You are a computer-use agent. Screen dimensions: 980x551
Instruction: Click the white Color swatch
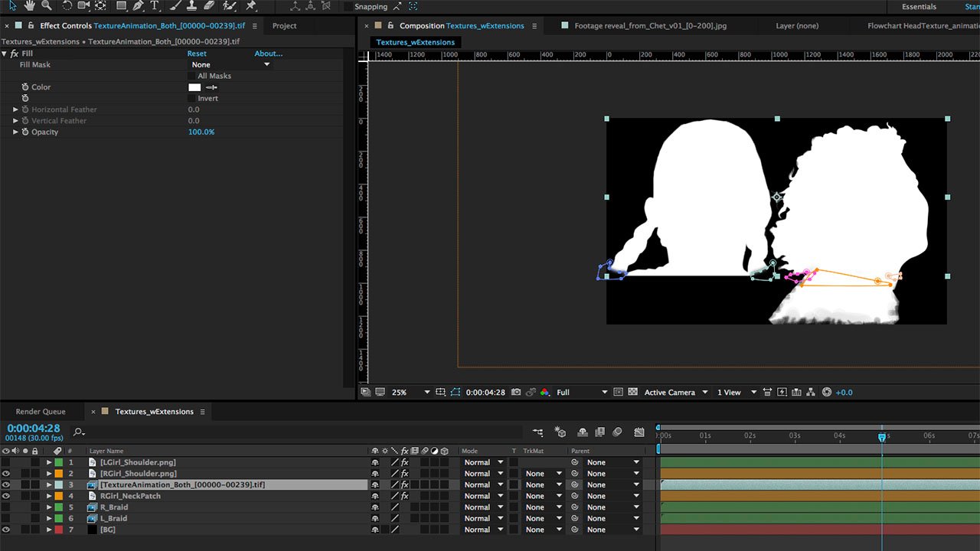click(194, 87)
